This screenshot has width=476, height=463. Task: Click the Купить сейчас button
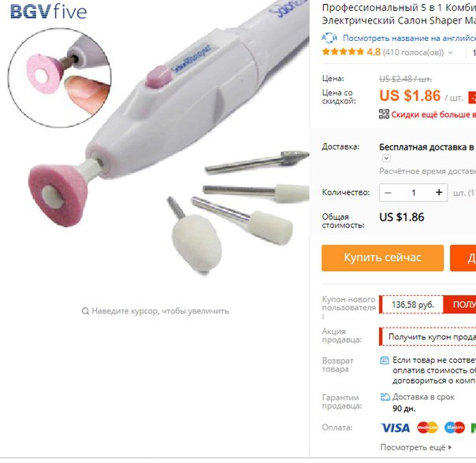382,257
